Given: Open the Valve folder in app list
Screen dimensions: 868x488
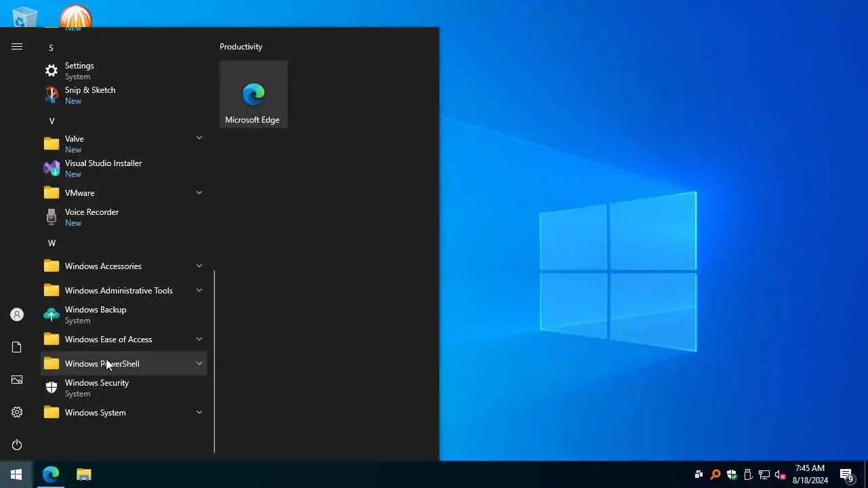Looking at the screenshot, I should click(x=124, y=144).
